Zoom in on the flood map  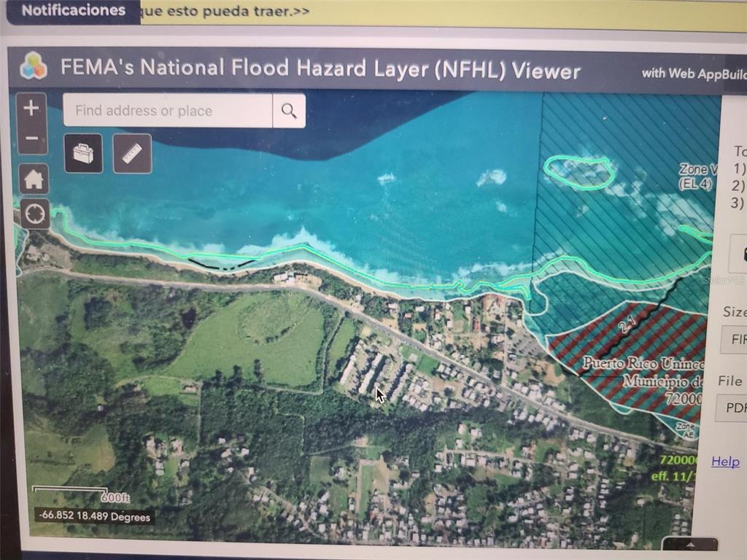pyautogui.click(x=31, y=109)
